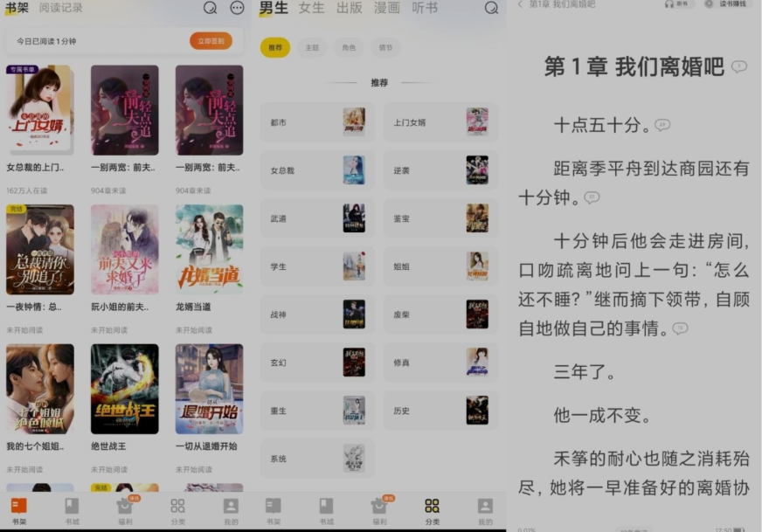Open comments bubble beside chapter title 第1章

[739, 66]
